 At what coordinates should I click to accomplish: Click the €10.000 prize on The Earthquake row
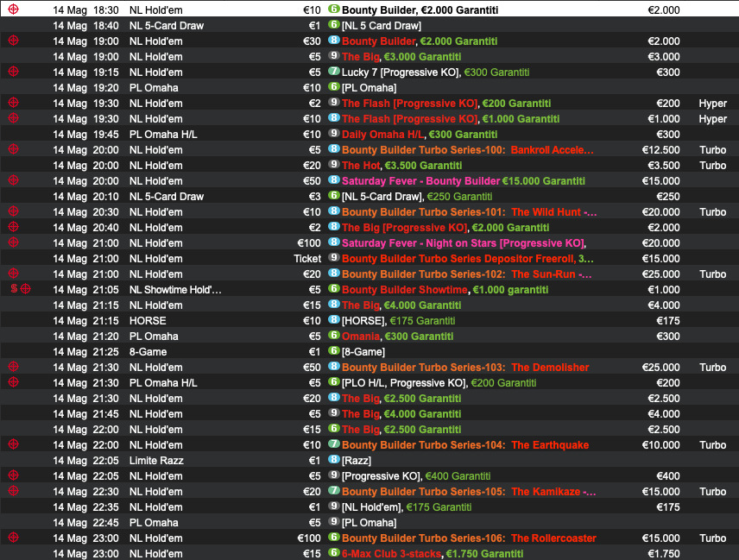click(660, 445)
